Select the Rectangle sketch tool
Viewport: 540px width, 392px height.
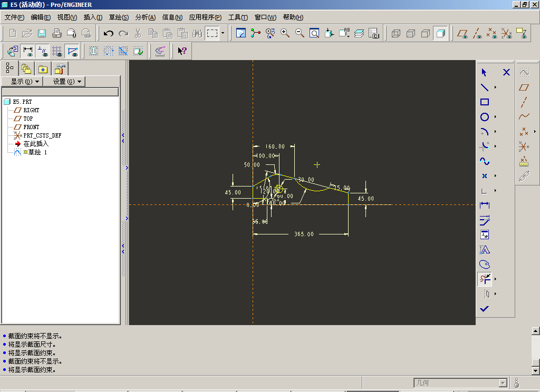coord(484,102)
